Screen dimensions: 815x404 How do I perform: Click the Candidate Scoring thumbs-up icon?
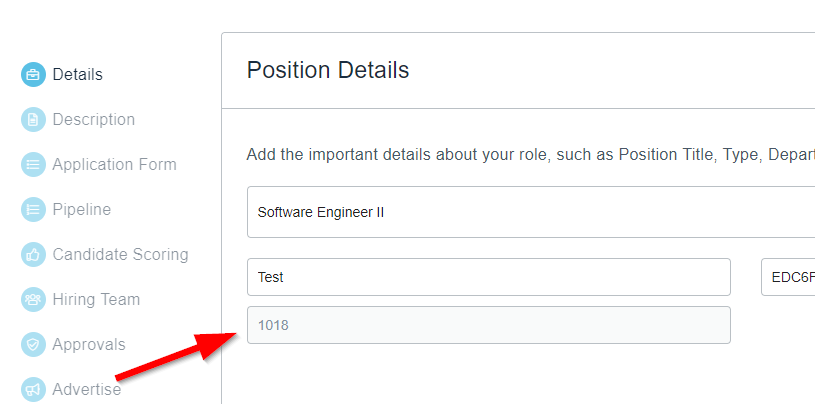[x=33, y=255]
